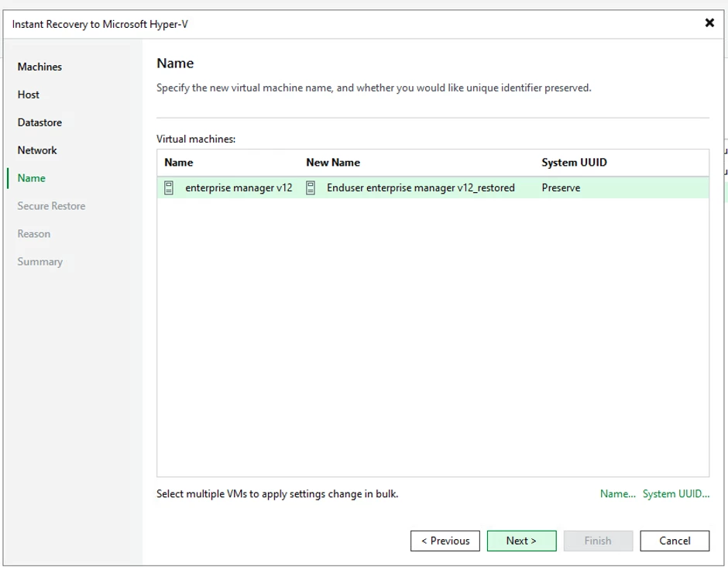Select the 'enterprise manager v12' name cell
The image size is (728, 567).
(239, 187)
